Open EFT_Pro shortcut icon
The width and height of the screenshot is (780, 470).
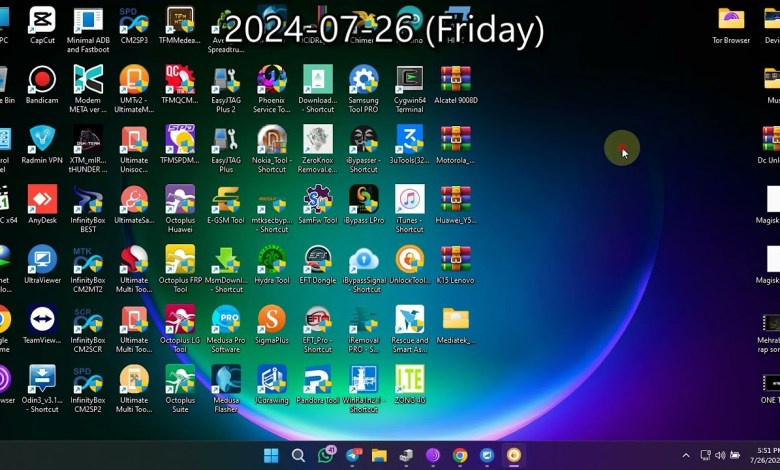point(318,319)
